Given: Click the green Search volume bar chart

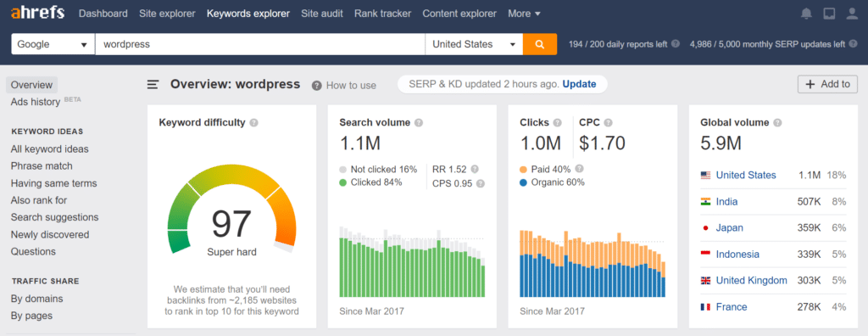Looking at the screenshot, I should coord(412,261).
